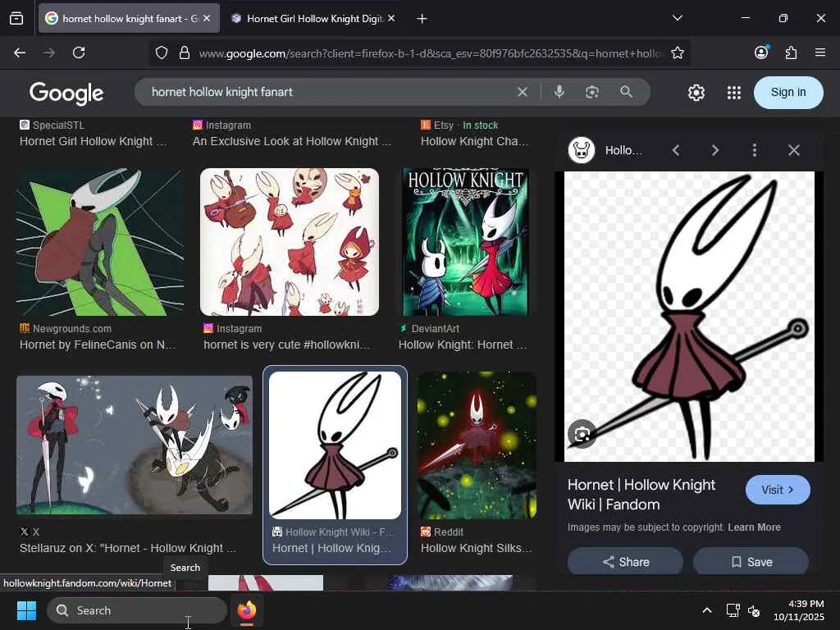Open Google quick settings gear
Screen dimensions: 840x630
tap(696, 93)
